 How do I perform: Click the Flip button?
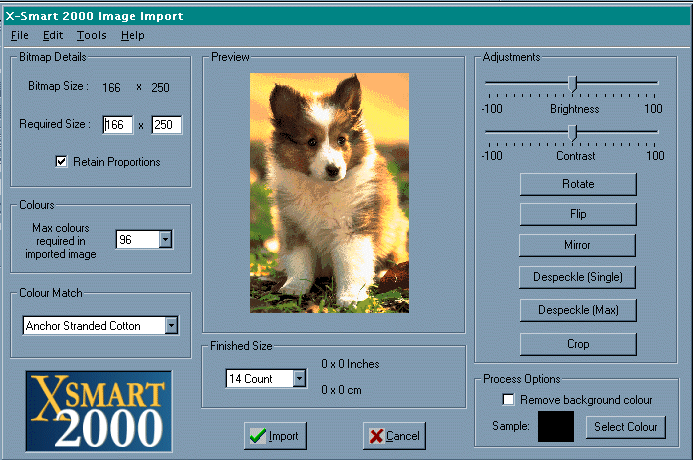(578, 214)
